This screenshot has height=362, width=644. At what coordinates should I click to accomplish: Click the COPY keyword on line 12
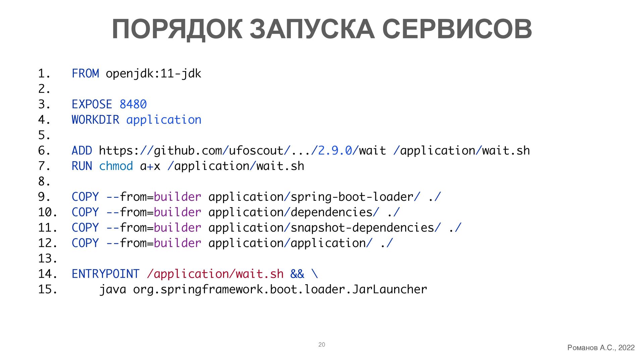(85, 243)
